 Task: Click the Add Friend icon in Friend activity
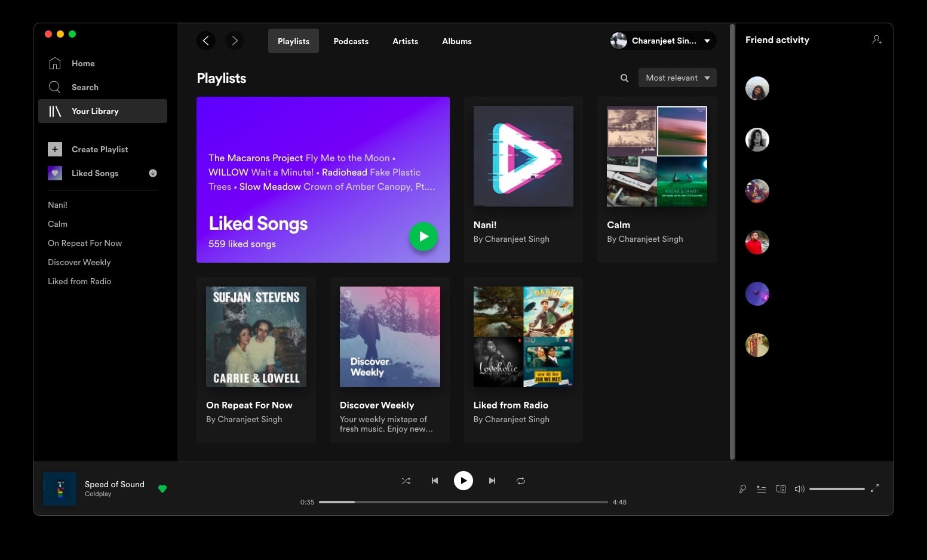pos(876,39)
